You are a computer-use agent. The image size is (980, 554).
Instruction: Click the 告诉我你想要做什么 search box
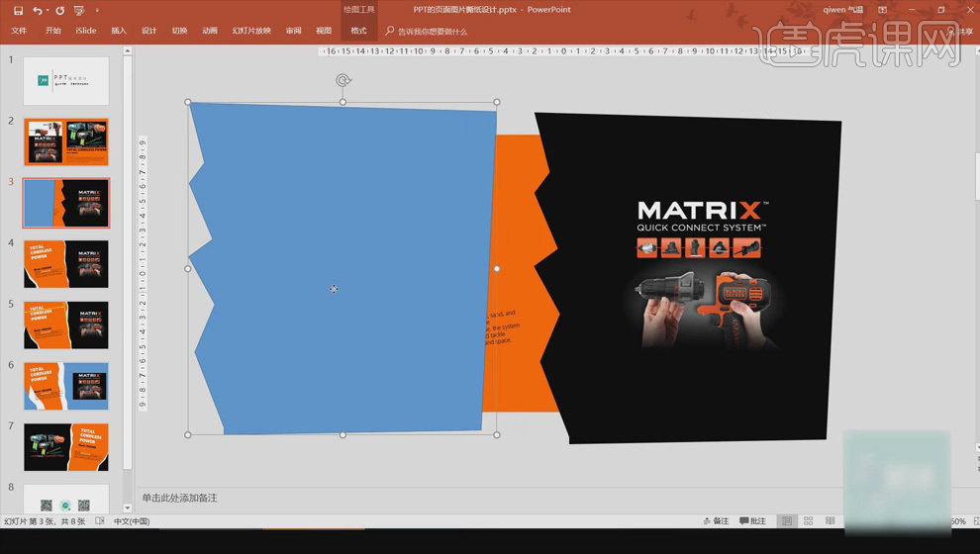pos(432,32)
